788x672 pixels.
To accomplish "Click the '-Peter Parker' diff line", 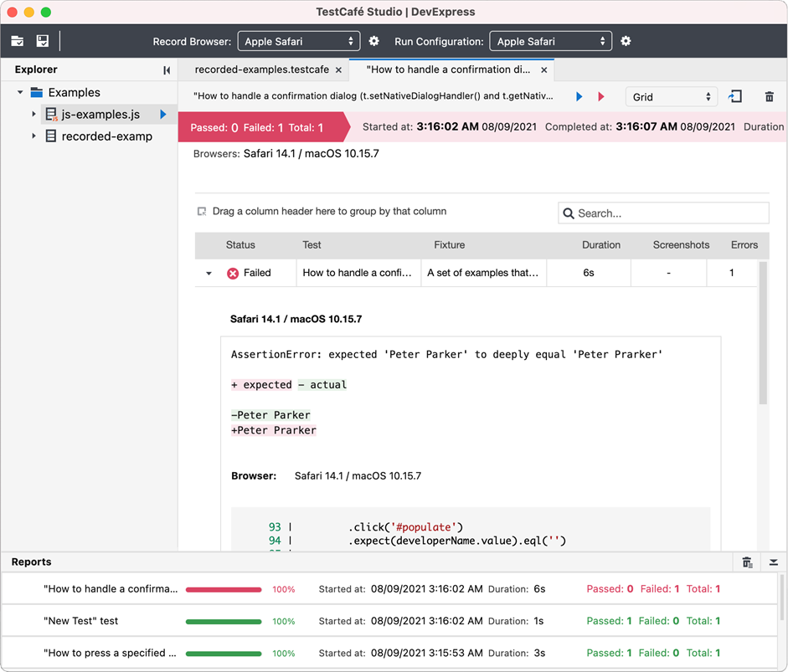I will coord(270,415).
